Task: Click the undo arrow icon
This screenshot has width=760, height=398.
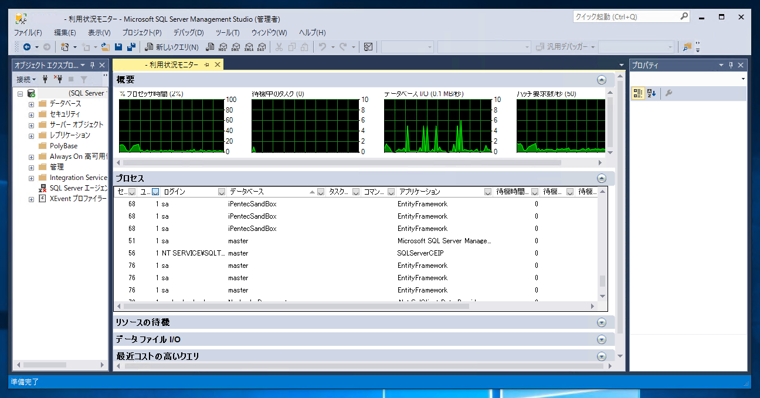Action: (322, 47)
